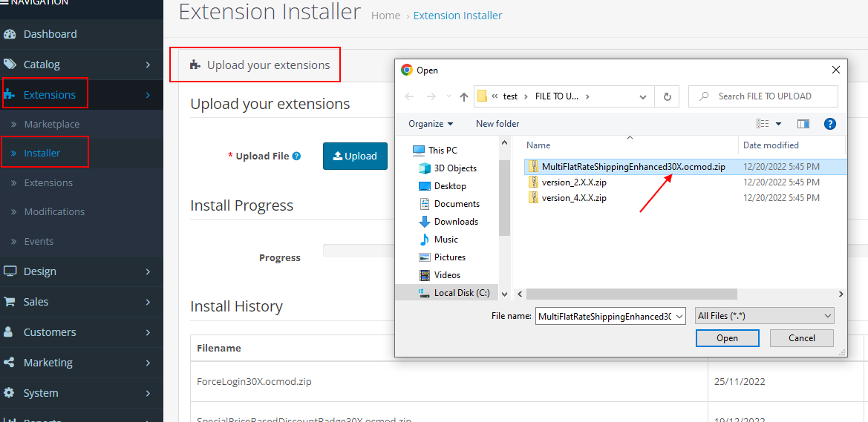Expand the Marketing menu chevron
Image resolution: width=868 pixels, height=422 pixels.
148,363
